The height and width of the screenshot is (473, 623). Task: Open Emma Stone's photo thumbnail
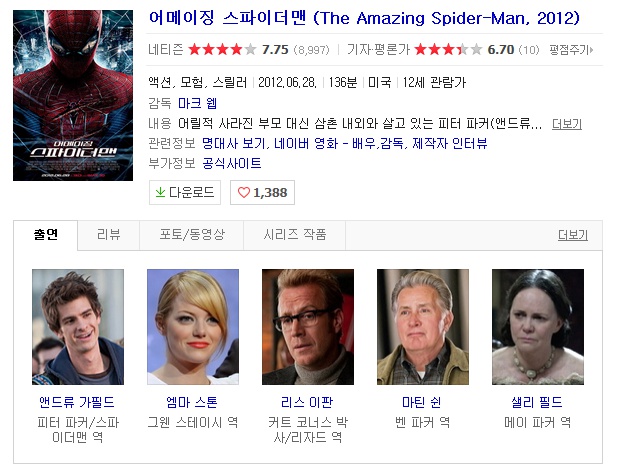click(x=193, y=327)
